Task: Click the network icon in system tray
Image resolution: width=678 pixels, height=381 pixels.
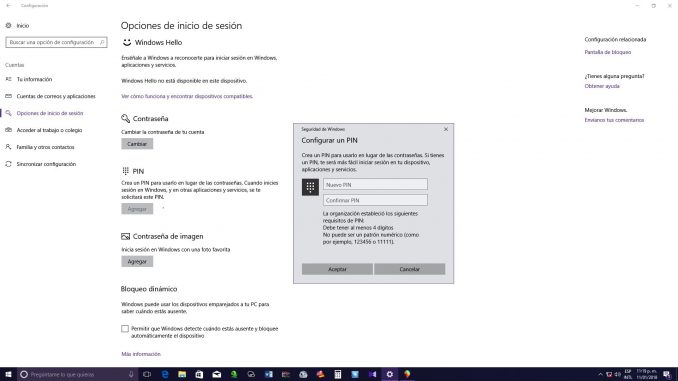Action: [609, 374]
